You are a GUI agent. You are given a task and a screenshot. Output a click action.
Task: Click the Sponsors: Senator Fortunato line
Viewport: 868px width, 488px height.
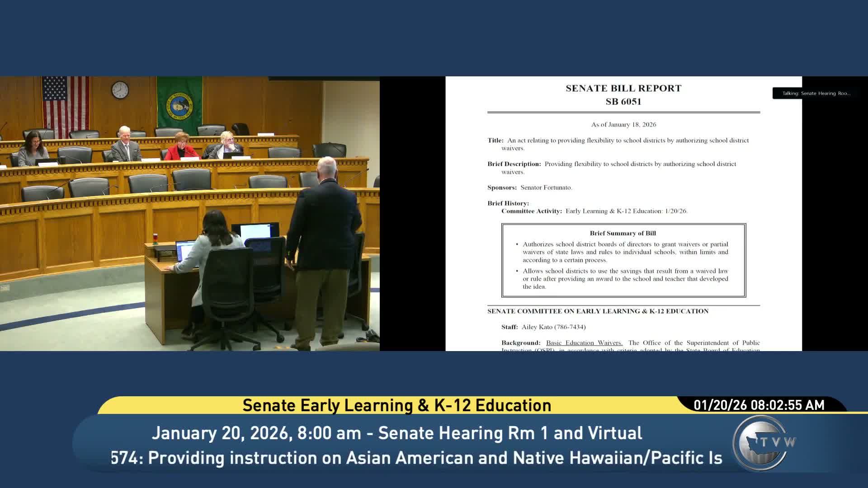tap(530, 188)
